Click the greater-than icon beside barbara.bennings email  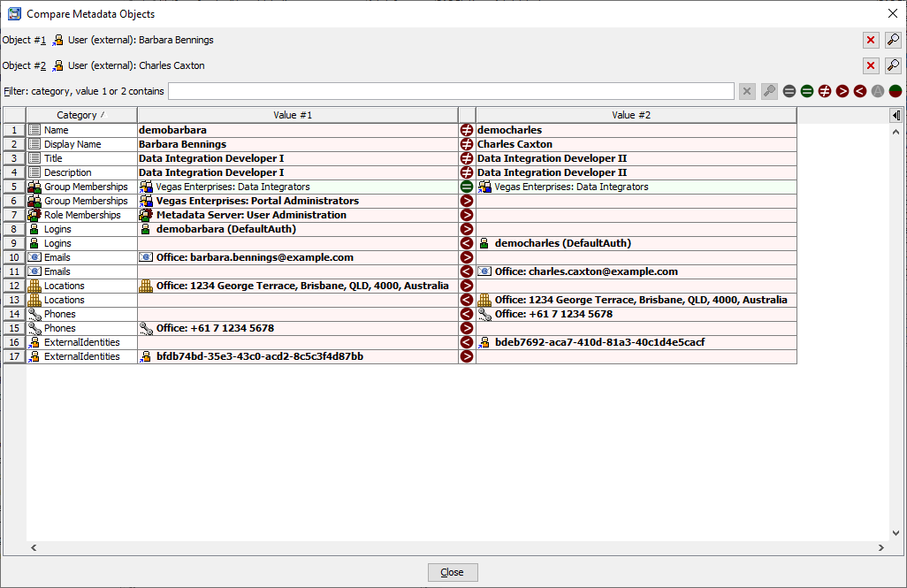pos(467,257)
